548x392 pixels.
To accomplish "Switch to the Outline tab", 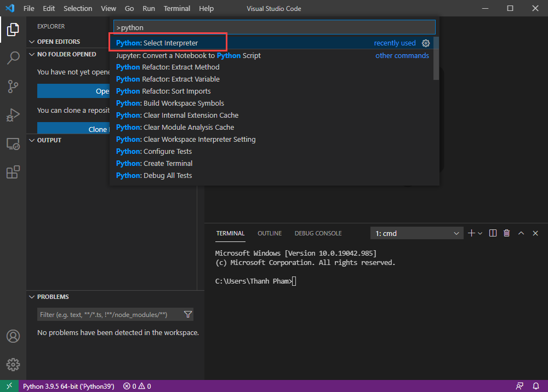I will (x=270, y=233).
